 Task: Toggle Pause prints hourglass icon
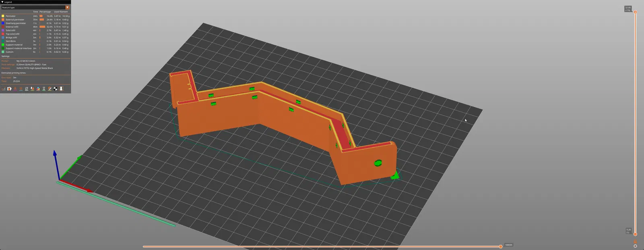coord(44,89)
